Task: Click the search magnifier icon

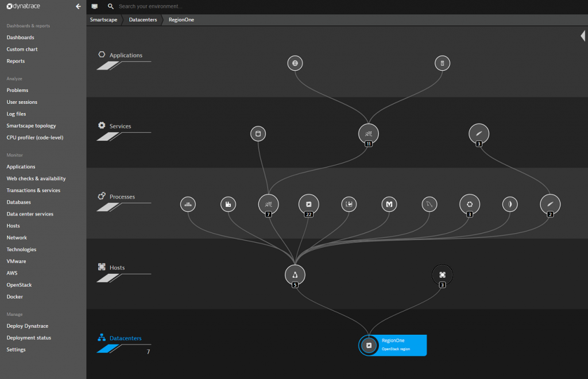Action: (111, 6)
